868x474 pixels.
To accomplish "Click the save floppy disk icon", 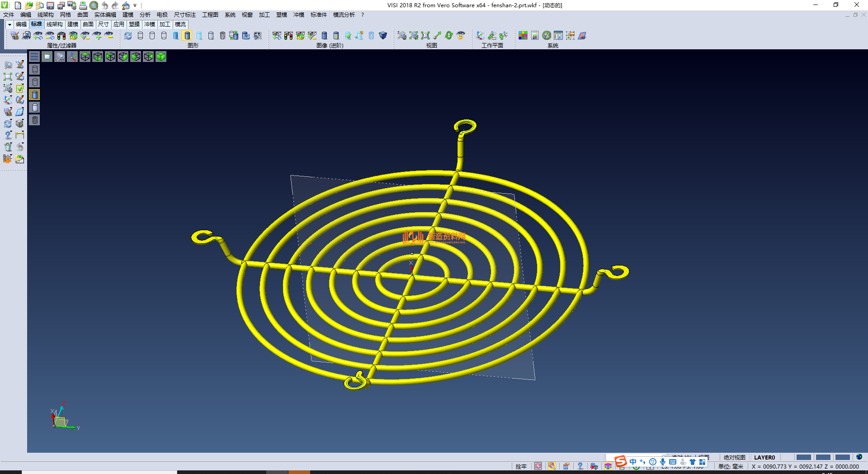I will (x=51, y=5).
